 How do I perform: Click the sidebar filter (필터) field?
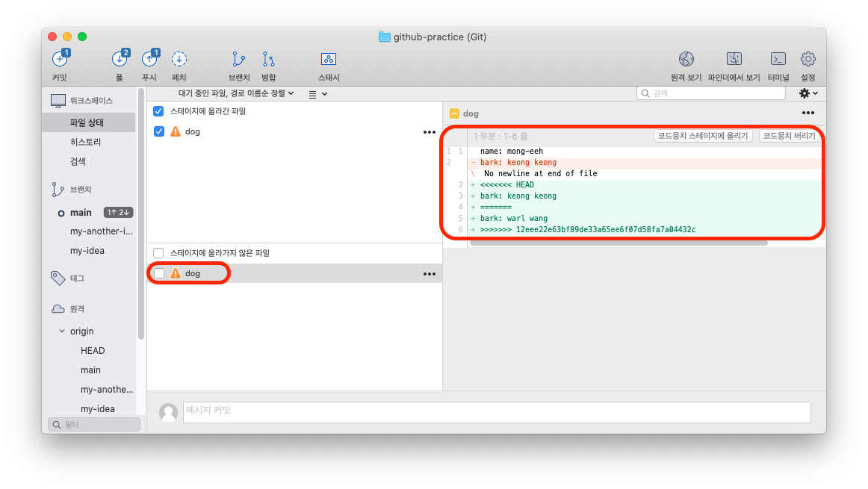94,424
